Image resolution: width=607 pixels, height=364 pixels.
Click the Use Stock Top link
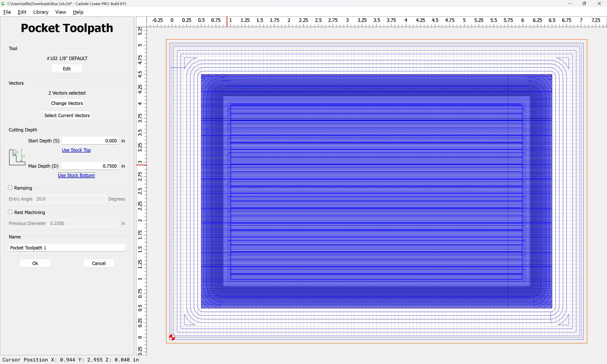pos(76,150)
